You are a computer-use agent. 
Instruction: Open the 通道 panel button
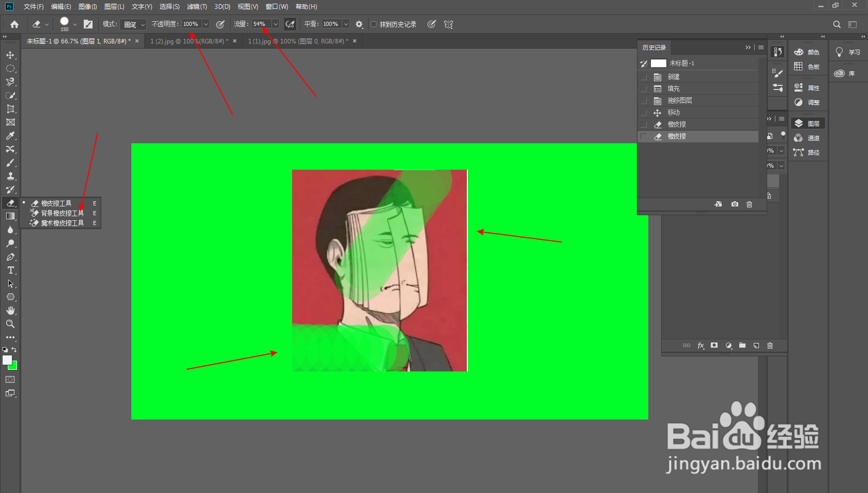[x=807, y=138]
